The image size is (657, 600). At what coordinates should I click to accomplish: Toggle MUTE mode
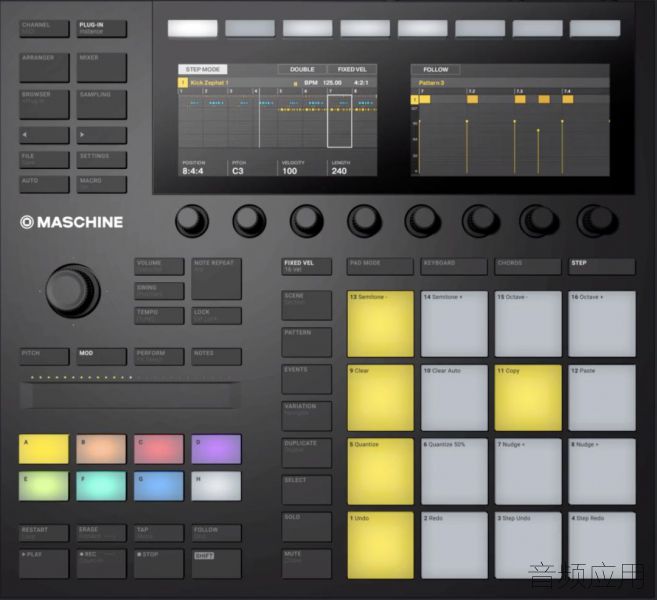pyautogui.click(x=307, y=564)
